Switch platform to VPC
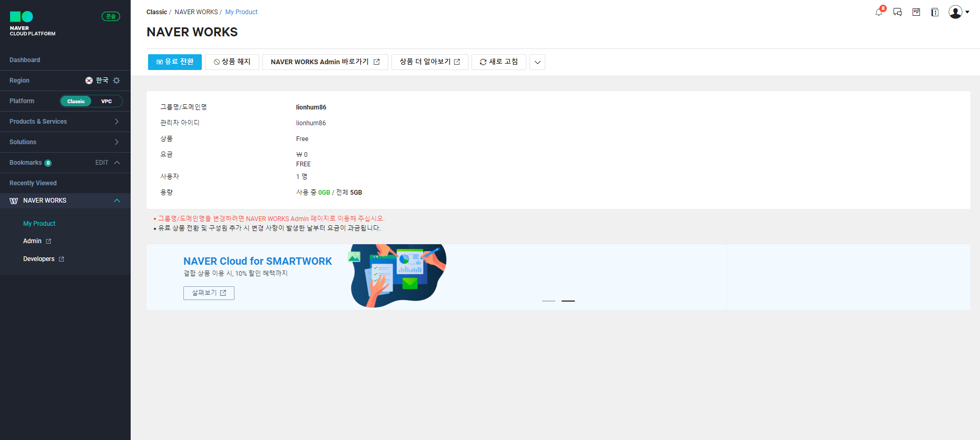Image resolution: width=980 pixels, height=440 pixels. pos(106,101)
